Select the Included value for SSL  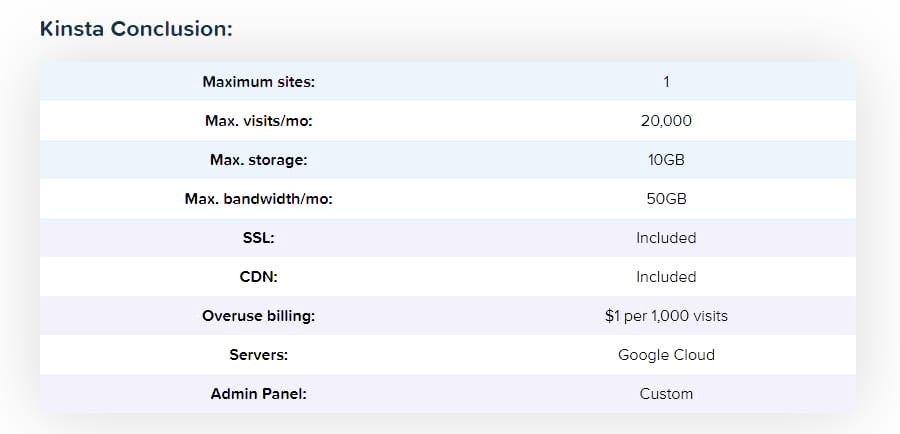(666, 238)
